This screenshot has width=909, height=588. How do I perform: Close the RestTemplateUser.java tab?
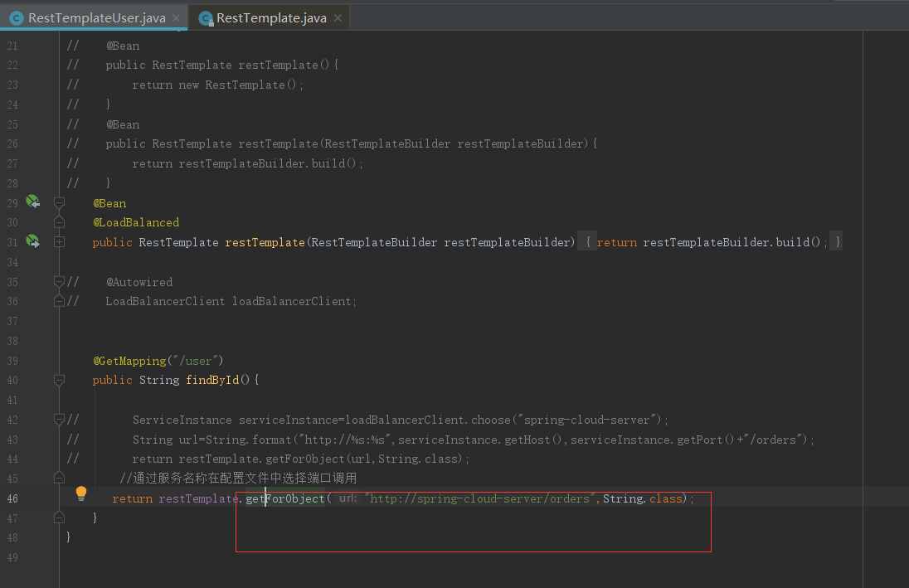176,18
